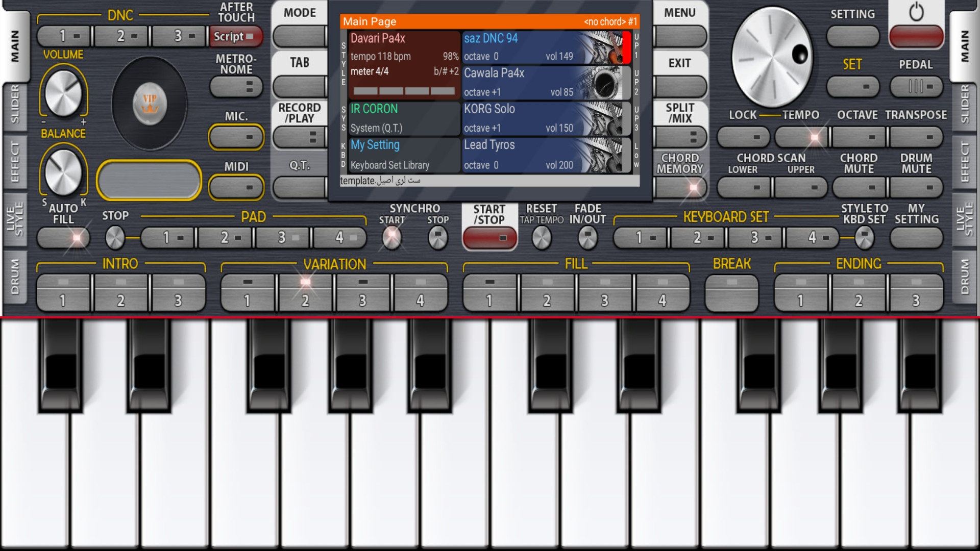Enable the Metronome button

pos(236,87)
